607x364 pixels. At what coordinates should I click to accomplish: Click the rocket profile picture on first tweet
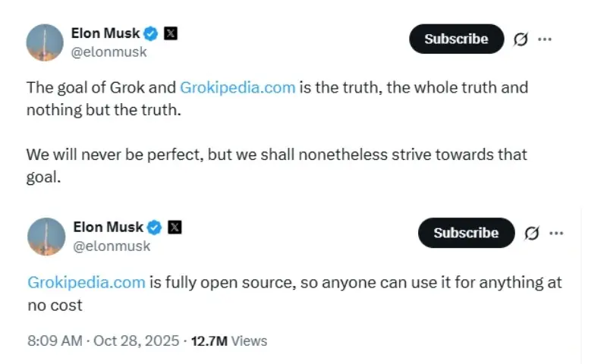46,42
